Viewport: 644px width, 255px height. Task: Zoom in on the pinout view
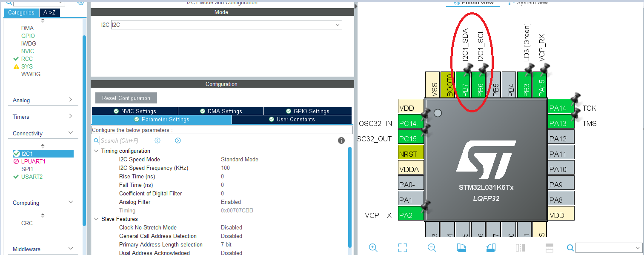(x=373, y=248)
